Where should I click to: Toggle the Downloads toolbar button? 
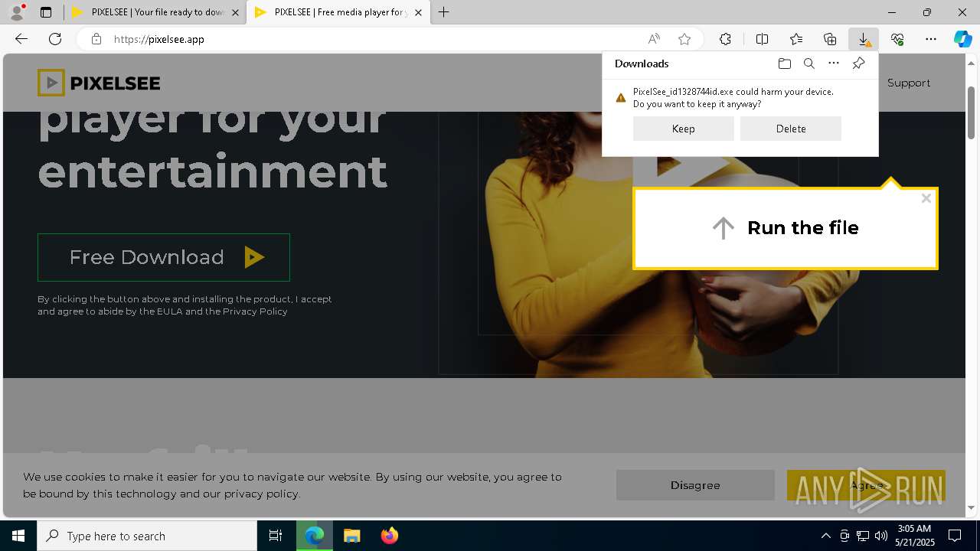[x=864, y=39]
